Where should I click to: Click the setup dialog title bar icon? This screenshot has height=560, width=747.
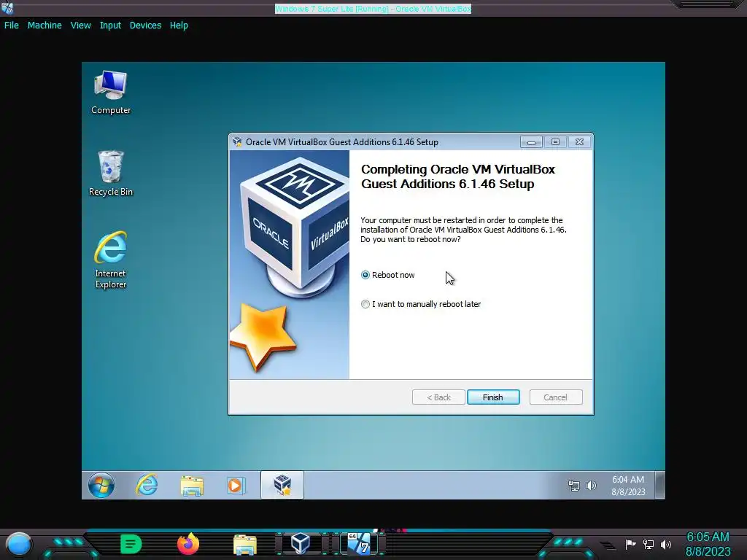237,142
